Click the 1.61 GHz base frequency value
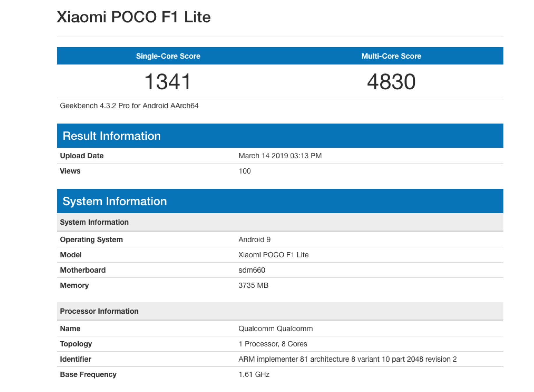 tap(254, 375)
